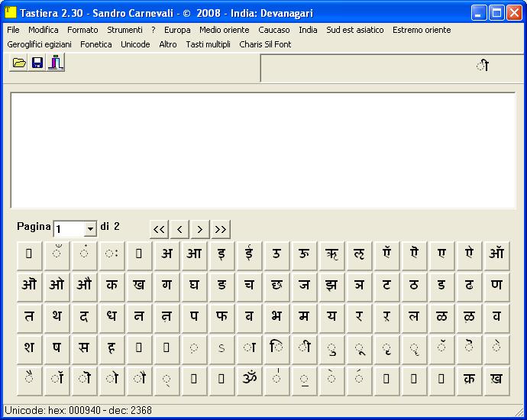Insert the Devanagari letter ज
Screen dimensions: 527x420
(x=305, y=287)
